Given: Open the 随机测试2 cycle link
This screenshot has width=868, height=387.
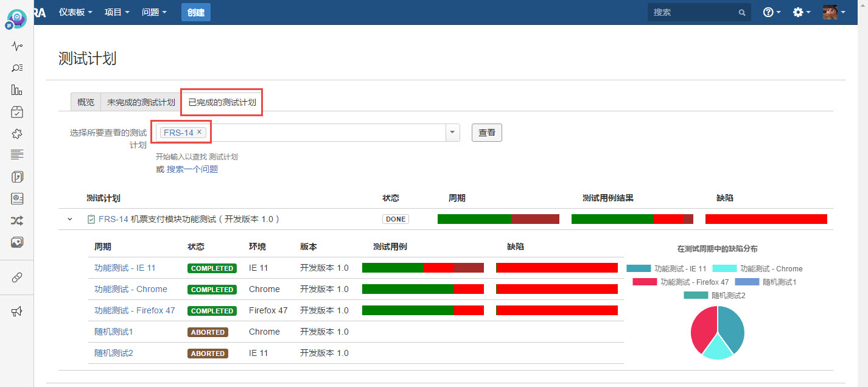Looking at the screenshot, I should point(114,353).
